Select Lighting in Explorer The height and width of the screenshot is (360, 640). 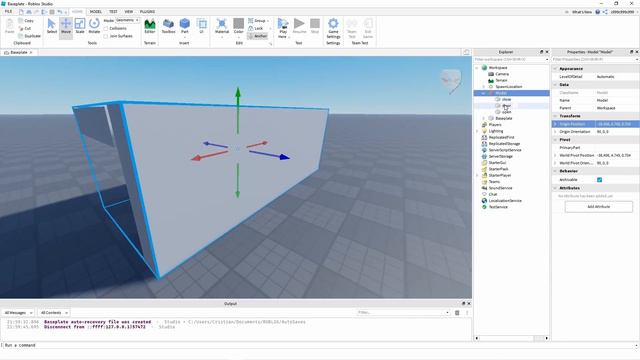496,131
